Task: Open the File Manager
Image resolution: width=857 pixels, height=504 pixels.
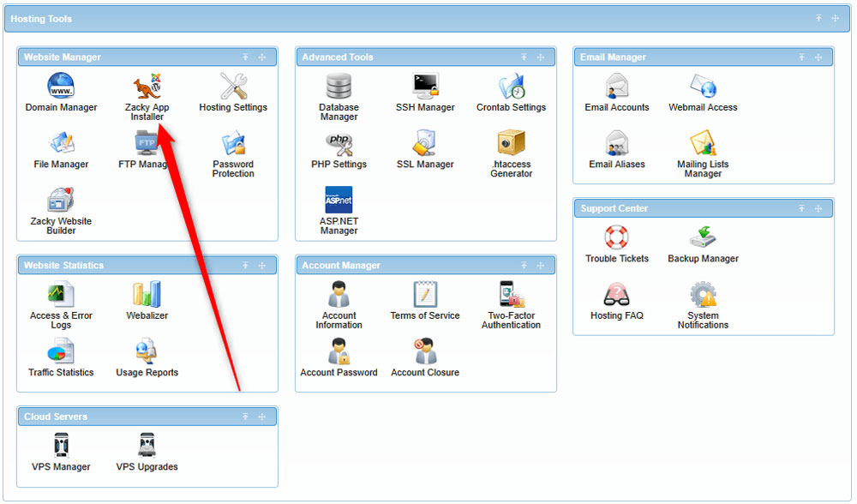Action: [61, 153]
